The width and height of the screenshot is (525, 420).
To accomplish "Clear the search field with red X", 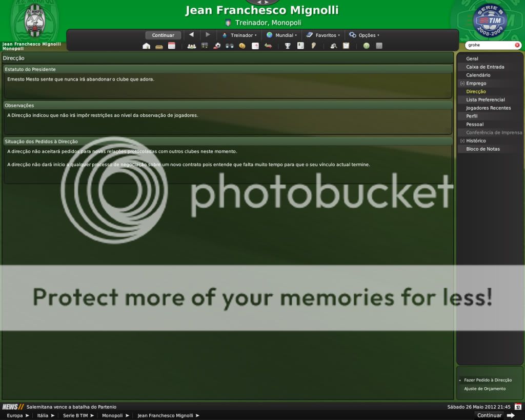I will [517, 45].
